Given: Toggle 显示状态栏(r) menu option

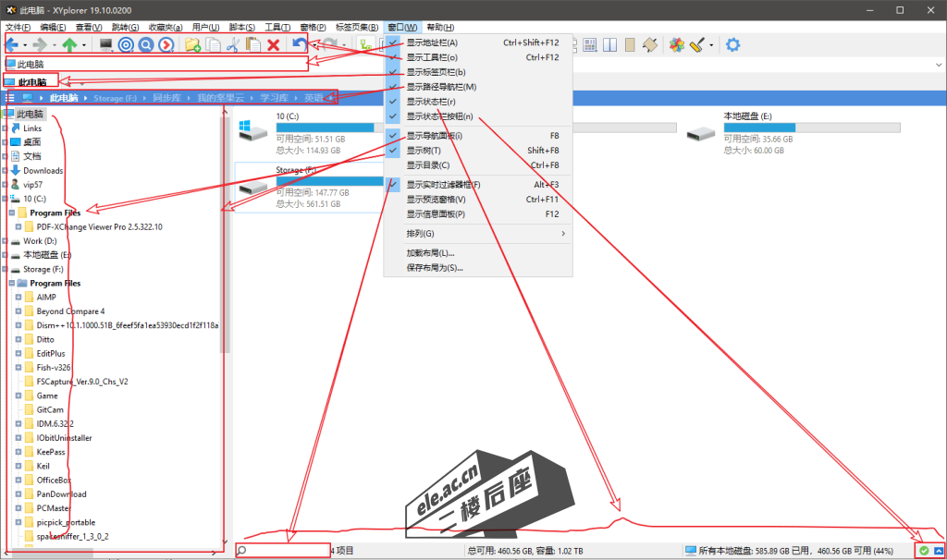Looking at the screenshot, I should [431, 102].
